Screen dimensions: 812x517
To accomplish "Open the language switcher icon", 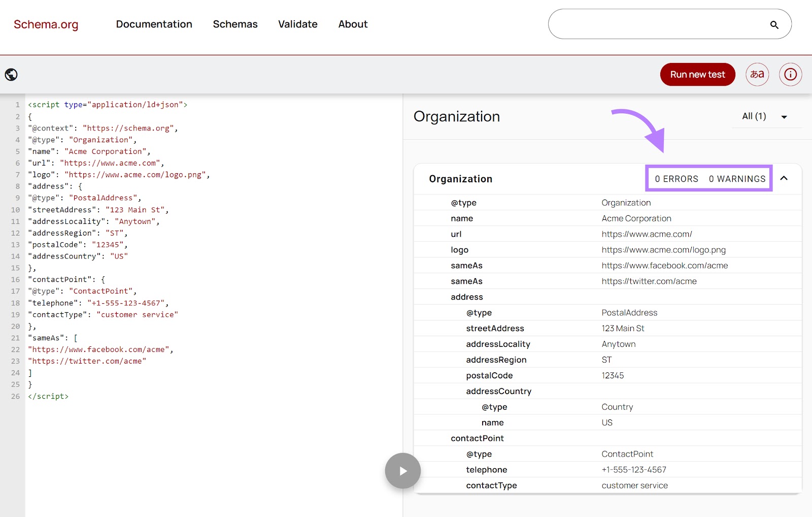I will 757,74.
